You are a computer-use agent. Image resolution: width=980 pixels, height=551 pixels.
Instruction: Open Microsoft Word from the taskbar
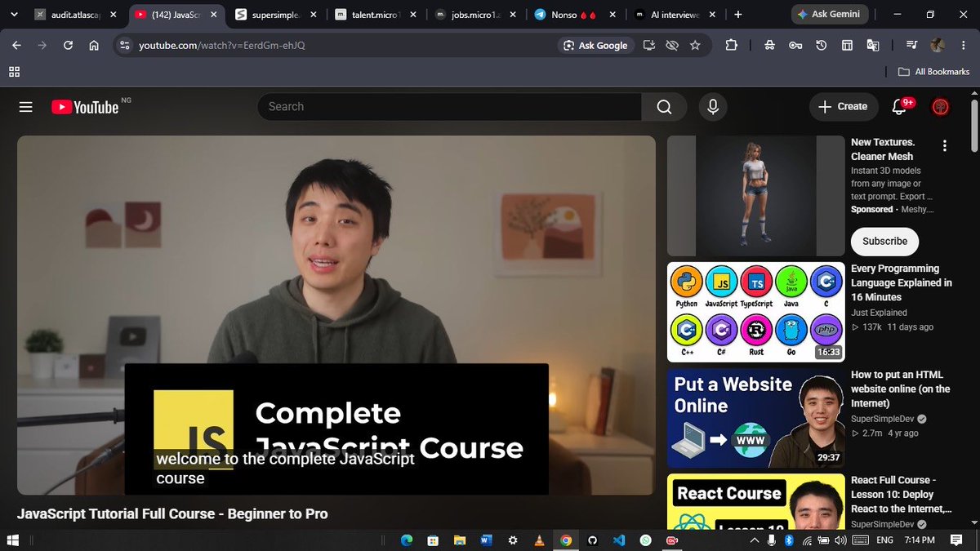point(486,540)
